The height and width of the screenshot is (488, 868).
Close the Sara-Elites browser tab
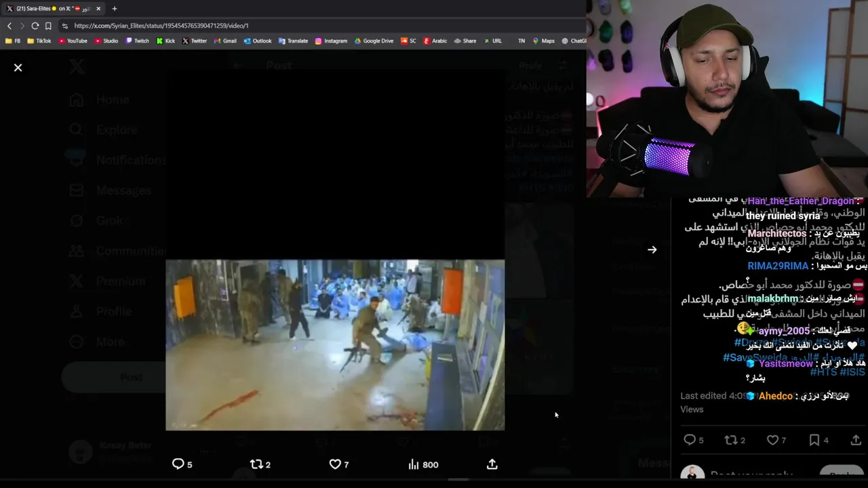pyautogui.click(x=98, y=9)
